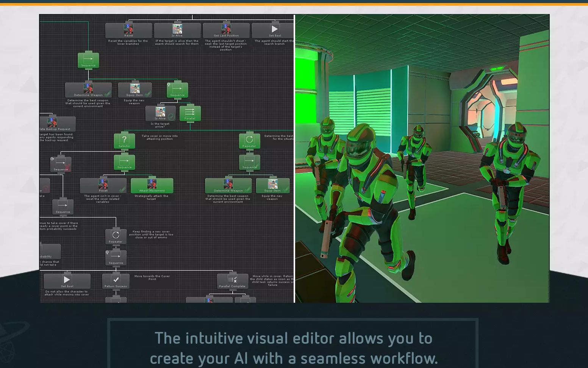The width and height of the screenshot is (588, 368).
Task: Select the green Repeater node
Action: [249, 141]
